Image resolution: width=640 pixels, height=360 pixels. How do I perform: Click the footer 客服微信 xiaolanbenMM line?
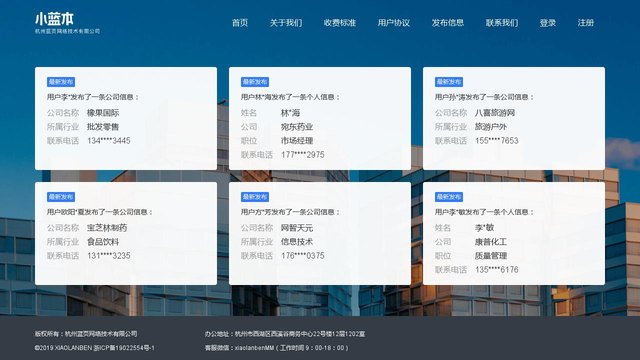point(276,348)
